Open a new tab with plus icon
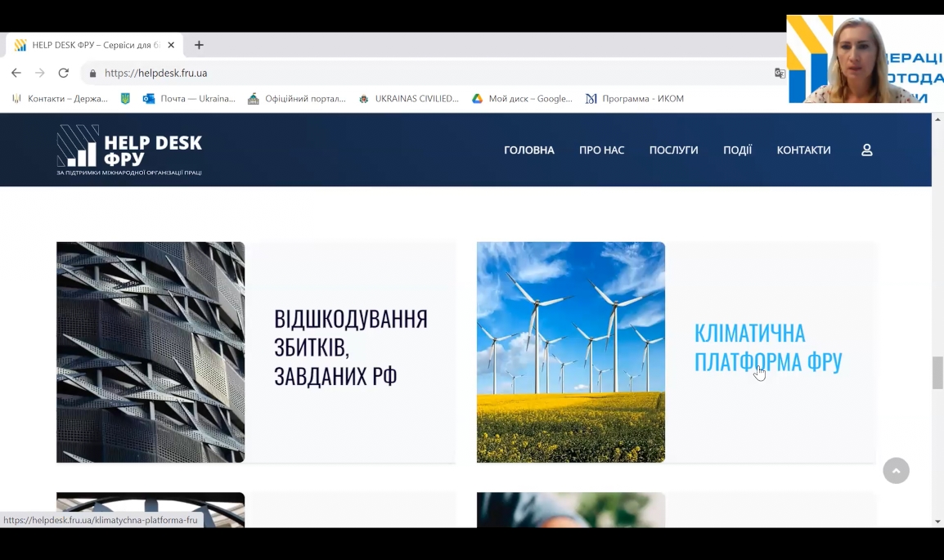This screenshot has width=944, height=560. pos(199,45)
